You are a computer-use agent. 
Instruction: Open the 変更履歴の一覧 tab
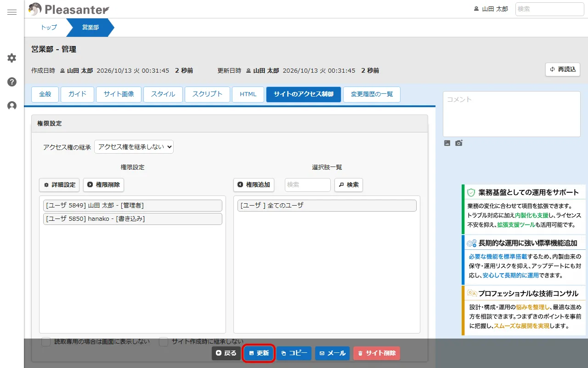coord(372,94)
